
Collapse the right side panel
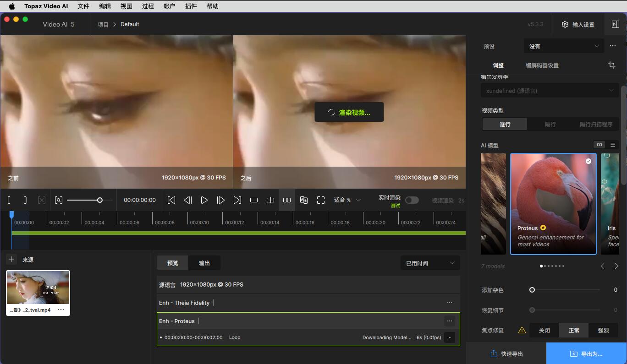pyautogui.click(x=615, y=24)
